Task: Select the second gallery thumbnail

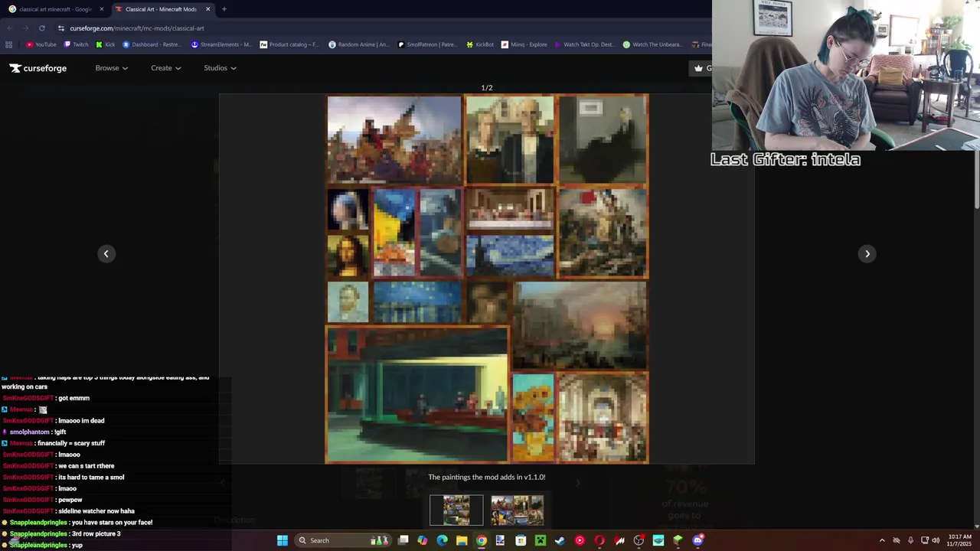Action: pyautogui.click(x=518, y=510)
